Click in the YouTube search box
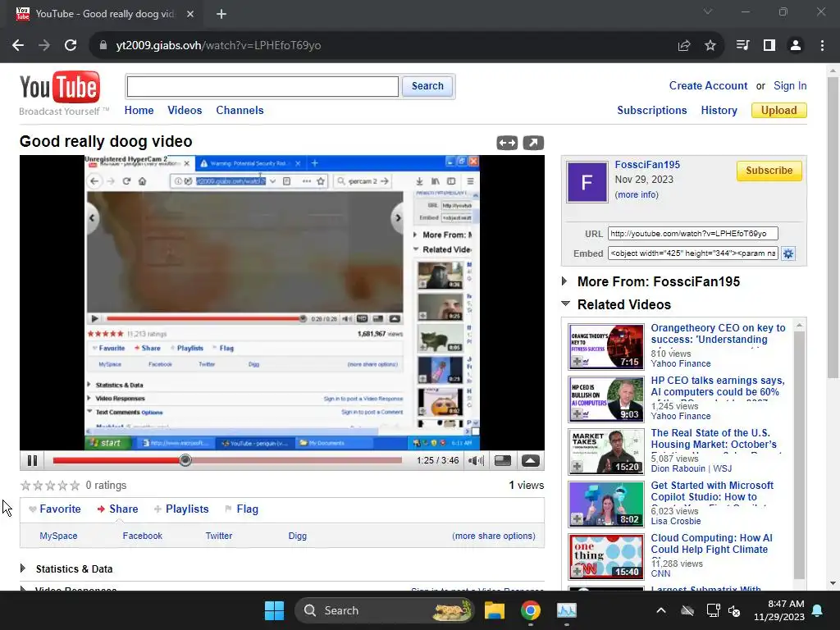This screenshot has height=630, width=840. click(x=262, y=86)
